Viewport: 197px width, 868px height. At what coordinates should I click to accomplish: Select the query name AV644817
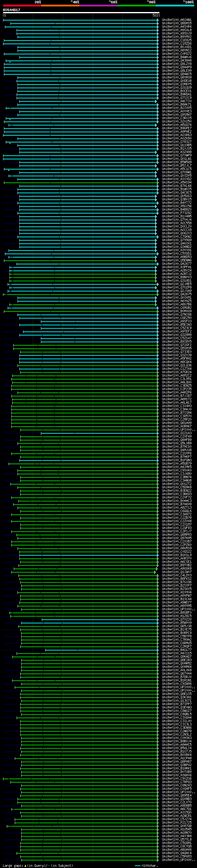click(11, 10)
